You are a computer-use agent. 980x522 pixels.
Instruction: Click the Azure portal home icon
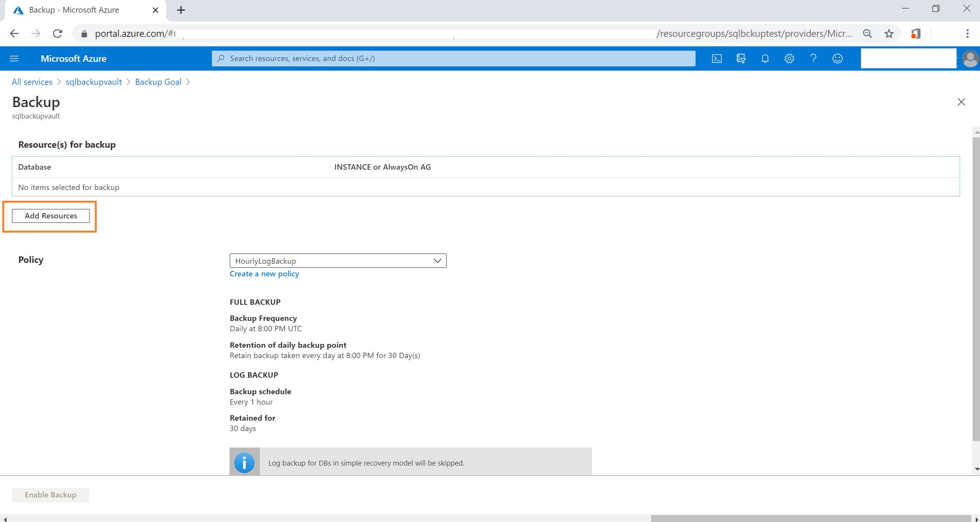pyautogui.click(x=73, y=58)
